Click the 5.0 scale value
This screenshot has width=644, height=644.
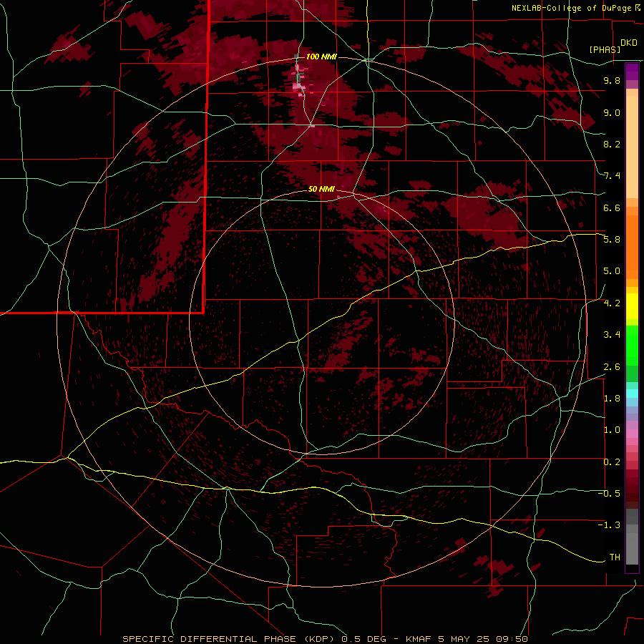tap(612, 271)
